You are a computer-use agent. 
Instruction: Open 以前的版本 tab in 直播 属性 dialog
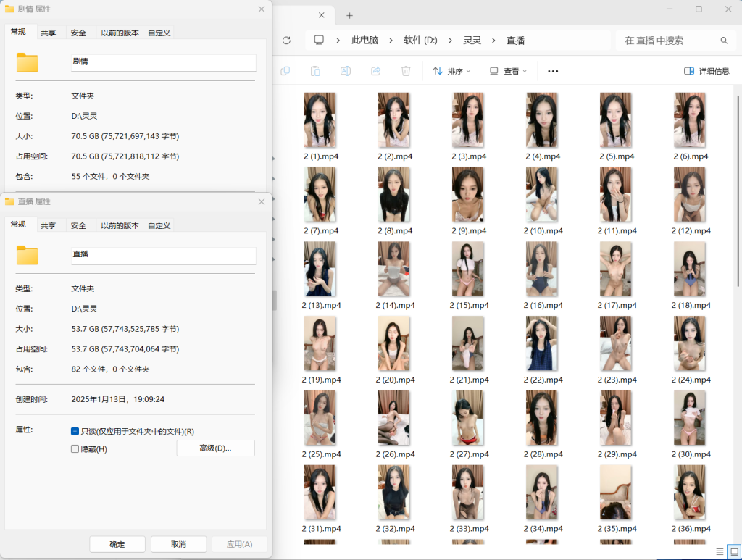(120, 226)
